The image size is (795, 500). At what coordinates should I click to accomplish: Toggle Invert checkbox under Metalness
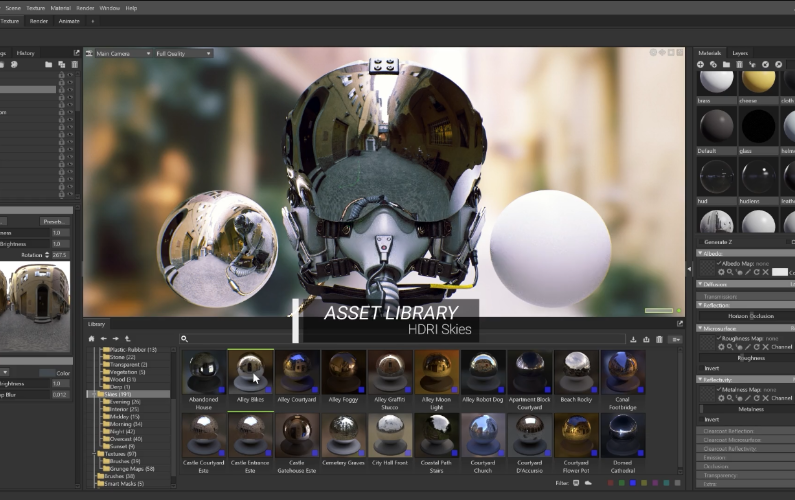tap(701, 419)
